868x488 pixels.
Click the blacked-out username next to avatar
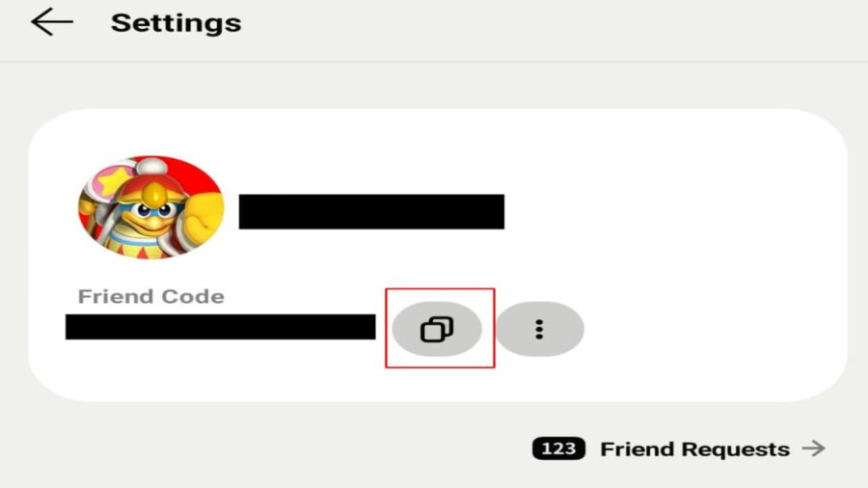371,211
